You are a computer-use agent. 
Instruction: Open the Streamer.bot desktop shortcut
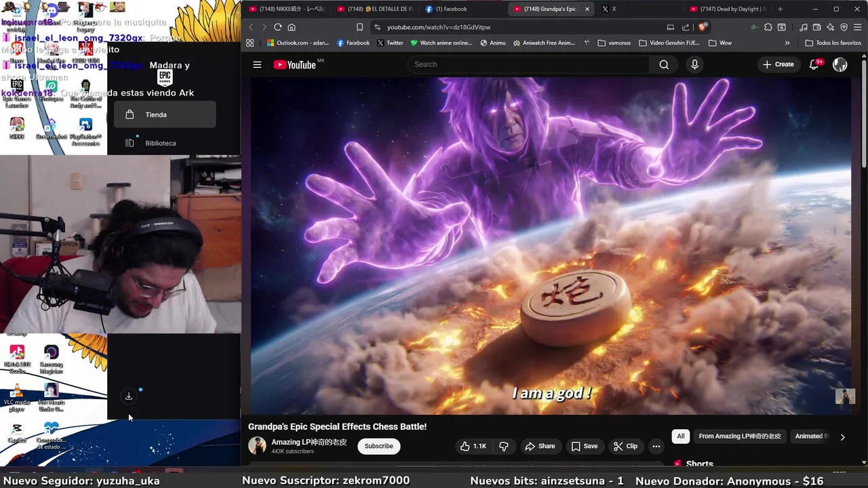(x=52, y=129)
